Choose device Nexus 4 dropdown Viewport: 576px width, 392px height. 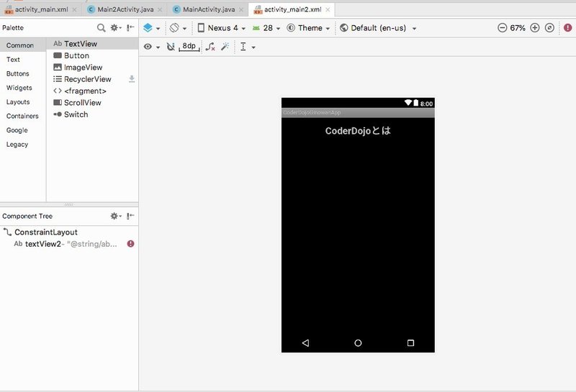(221, 28)
